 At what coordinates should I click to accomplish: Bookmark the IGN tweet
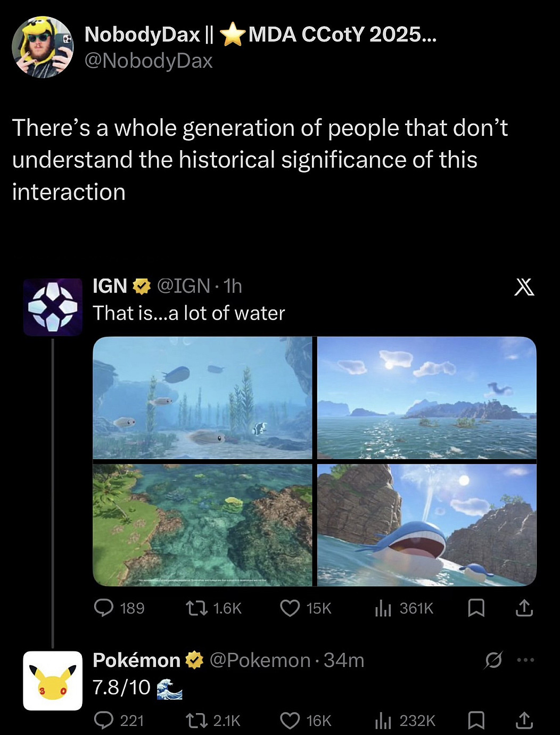(x=476, y=608)
